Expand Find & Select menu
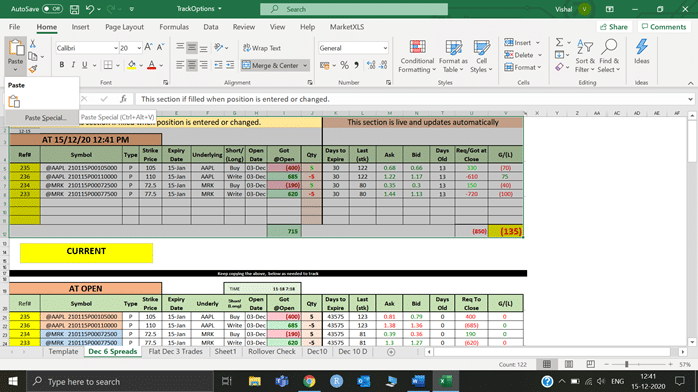The image size is (698, 392). [609, 56]
